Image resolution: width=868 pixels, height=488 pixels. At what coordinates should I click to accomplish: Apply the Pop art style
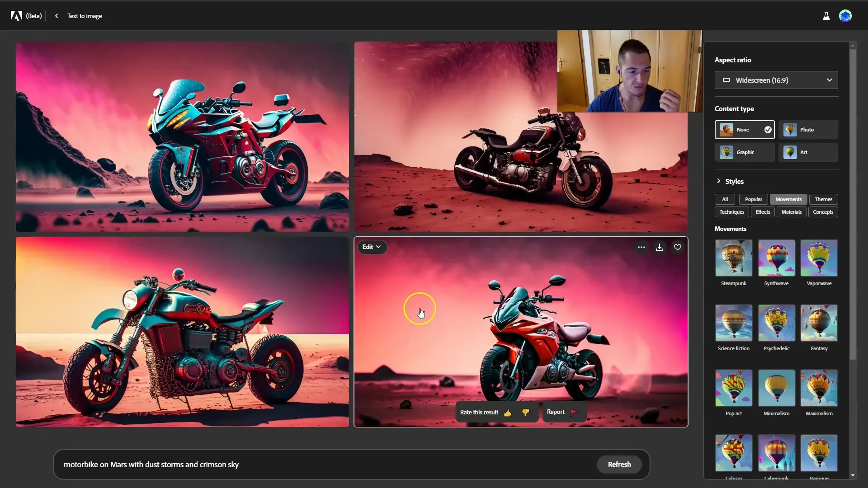(733, 388)
